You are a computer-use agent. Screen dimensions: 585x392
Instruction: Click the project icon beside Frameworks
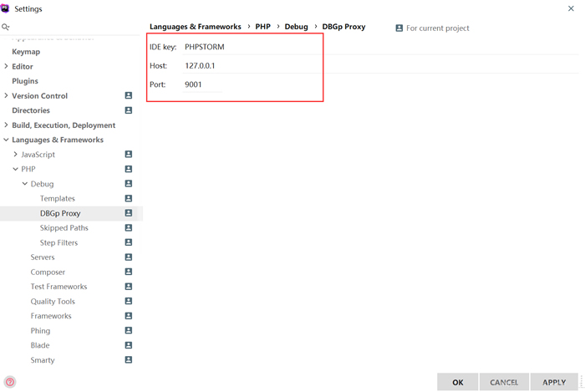tap(129, 316)
